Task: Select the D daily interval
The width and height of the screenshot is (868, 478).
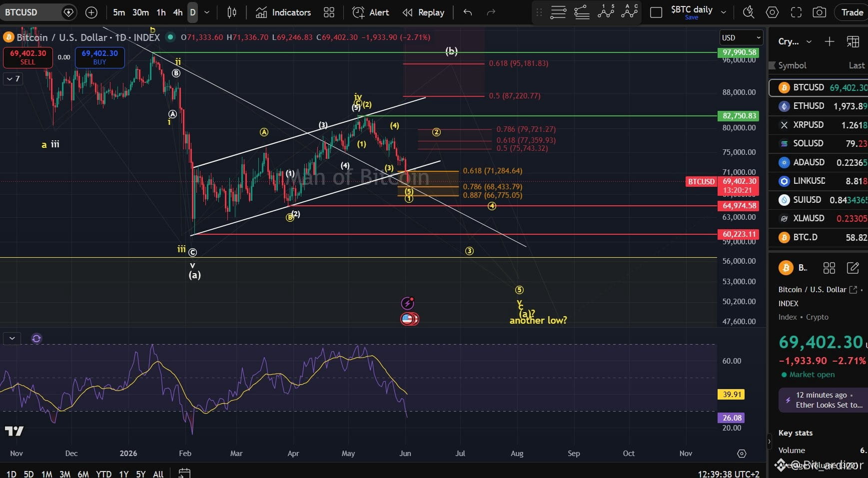Action: [x=192, y=12]
